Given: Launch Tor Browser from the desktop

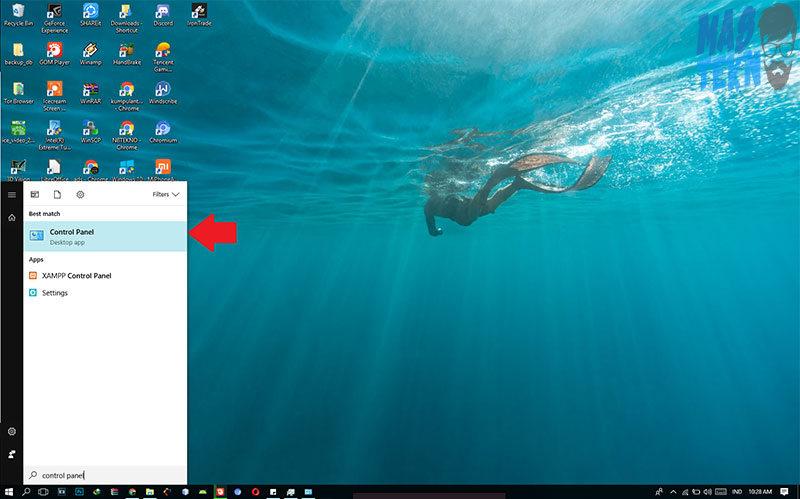Looking at the screenshot, I should [x=18, y=93].
